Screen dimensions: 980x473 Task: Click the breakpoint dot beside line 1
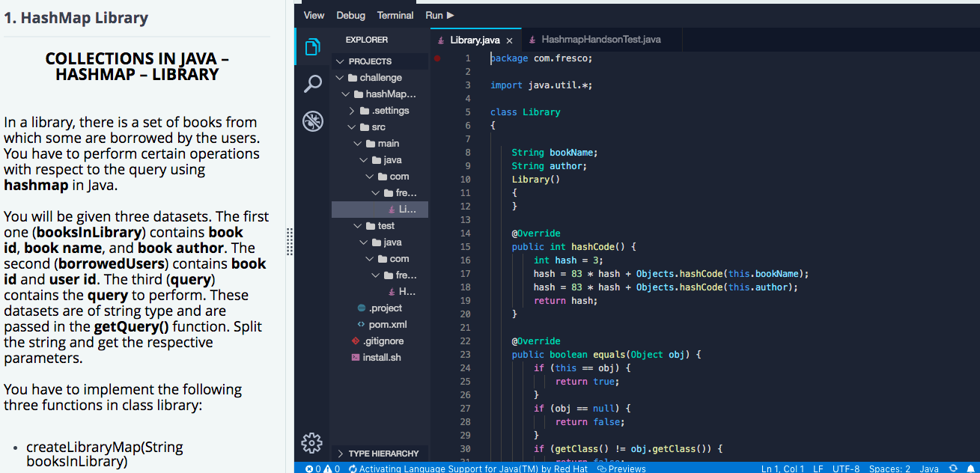(436, 58)
